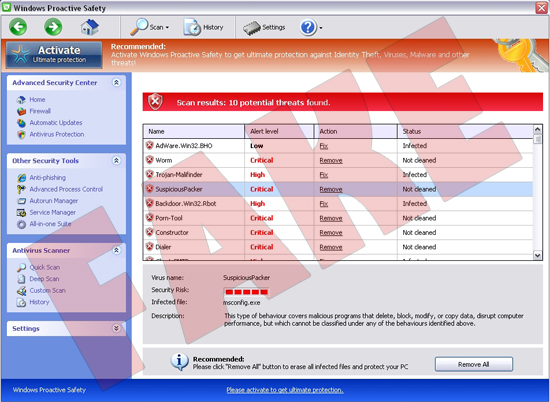Collapse Advanced Security Center panel
This screenshot has height=402, width=550.
[116, 82]
